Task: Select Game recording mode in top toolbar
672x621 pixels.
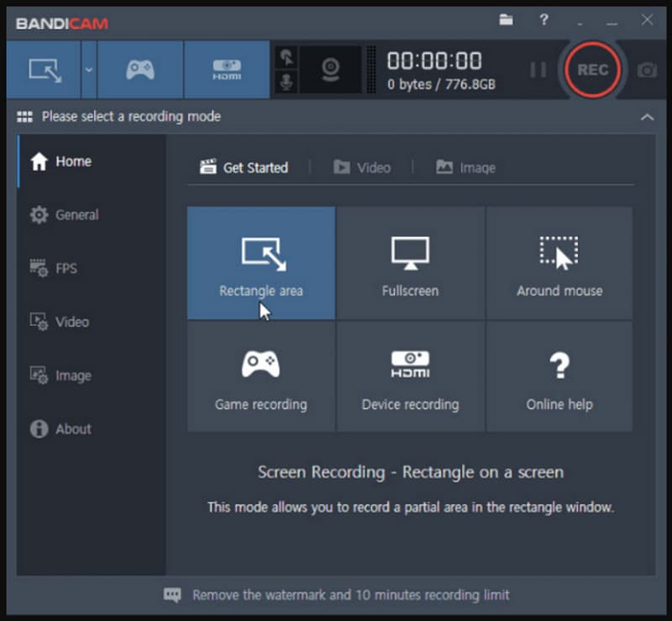Action: [140, 70]
